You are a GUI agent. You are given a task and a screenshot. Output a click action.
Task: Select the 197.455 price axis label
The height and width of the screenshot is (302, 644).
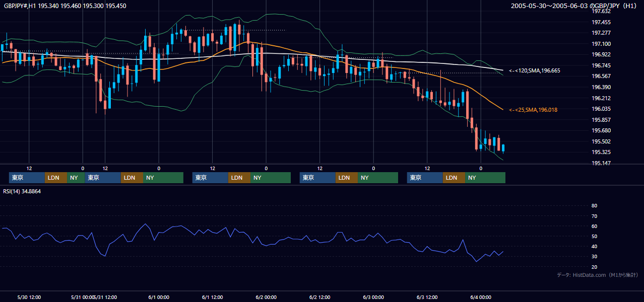tap(601, 22)
